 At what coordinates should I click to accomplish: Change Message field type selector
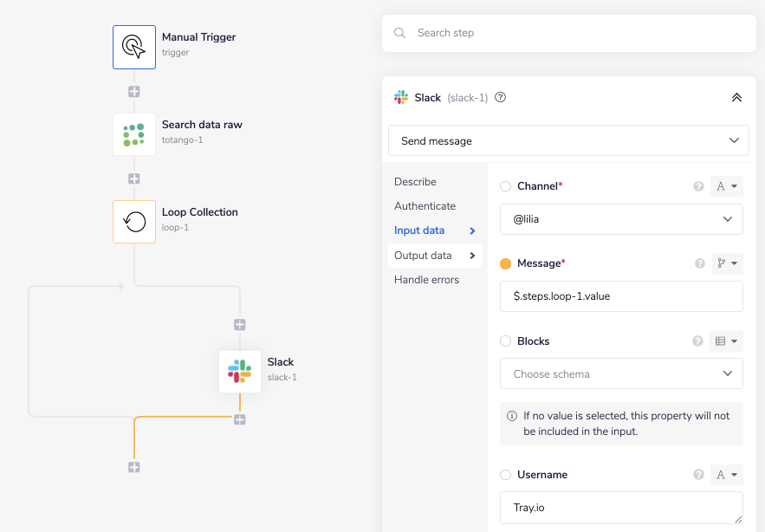[x=727, y=263]
